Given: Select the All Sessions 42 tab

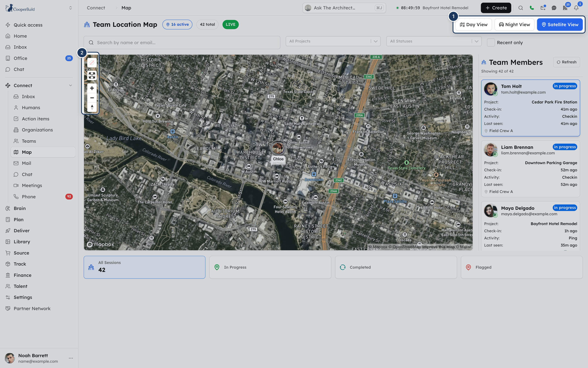Looking at the screenshot, I should 144,267.
